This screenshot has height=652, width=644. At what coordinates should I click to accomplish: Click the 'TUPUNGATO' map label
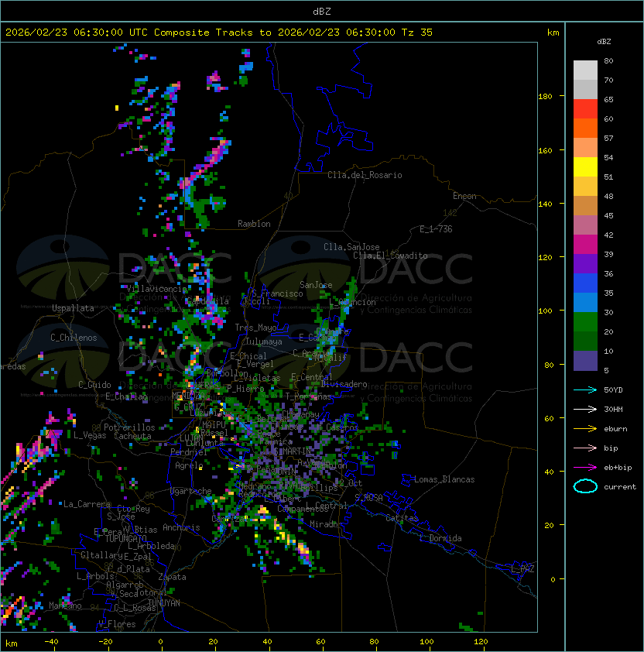[x=125, y=538]
